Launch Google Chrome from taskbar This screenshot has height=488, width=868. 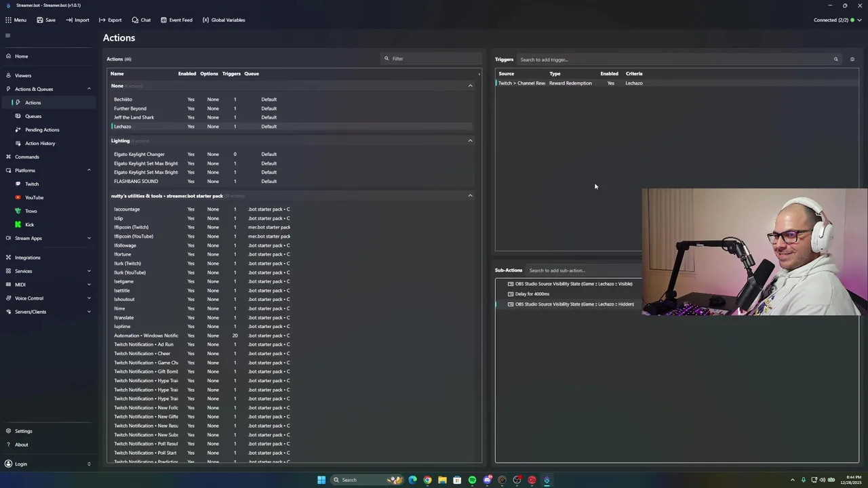coord(427,480)
